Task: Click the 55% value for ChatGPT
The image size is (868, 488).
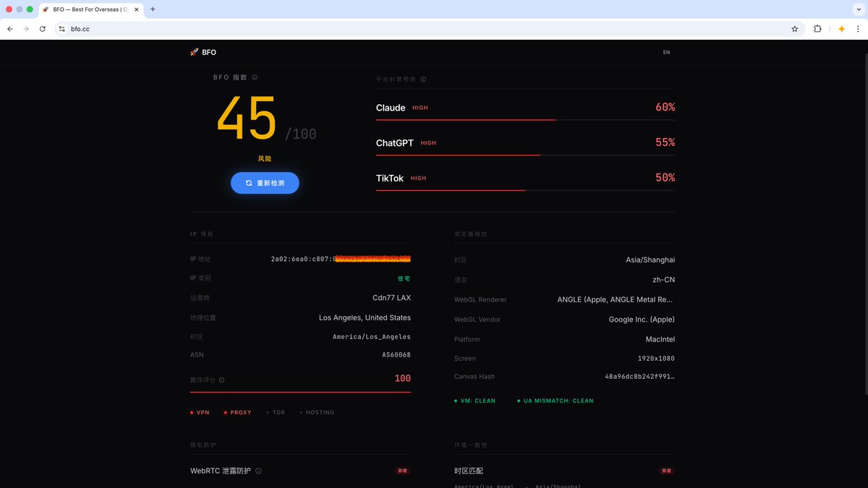Action: click(x=665, y=142)
